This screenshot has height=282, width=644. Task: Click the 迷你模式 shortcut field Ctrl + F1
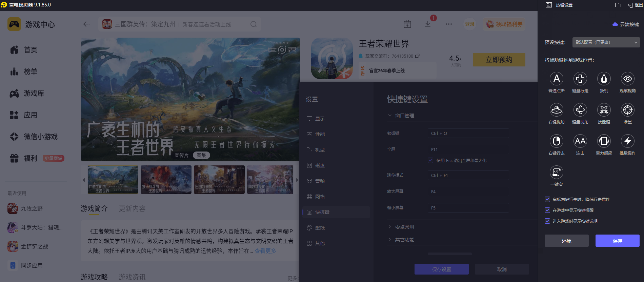click(x=468, y=175)
